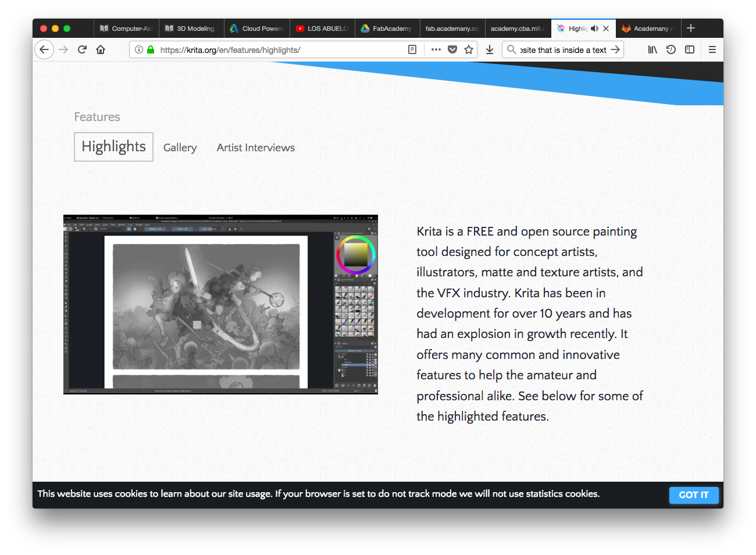756x555 pixels.
Task: Open the Artist Interviews link
Action: pos(256,148)
